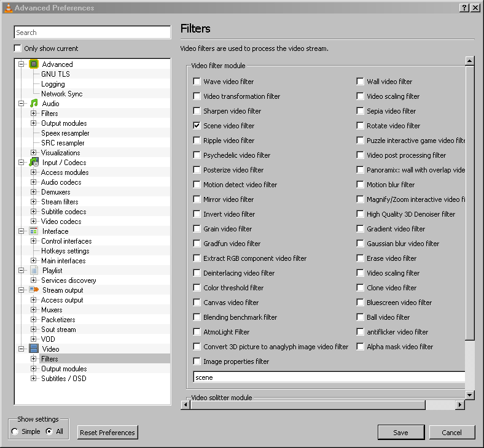Expand Access modules node
The image size is (484, 448).
(x=33, y=172)
